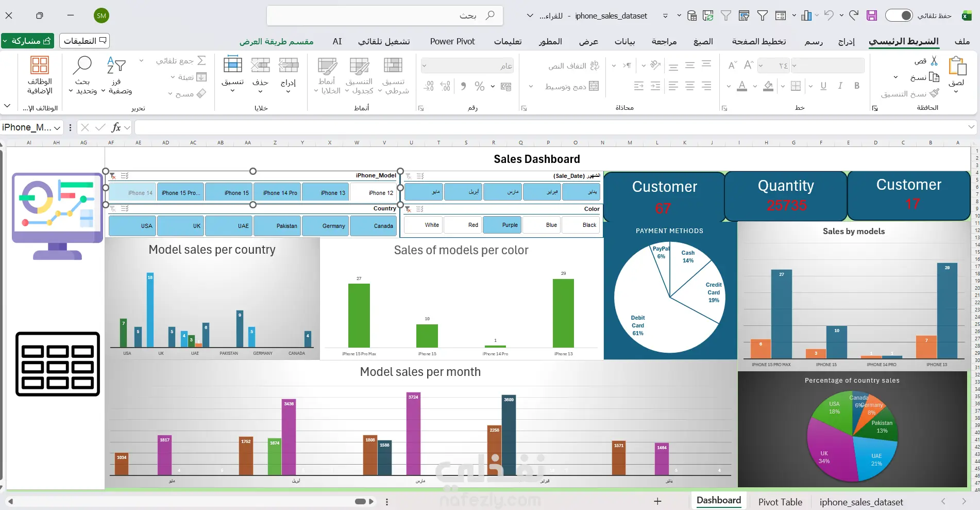Select Pakistan in the Country slicer

[x=277, y=226]
